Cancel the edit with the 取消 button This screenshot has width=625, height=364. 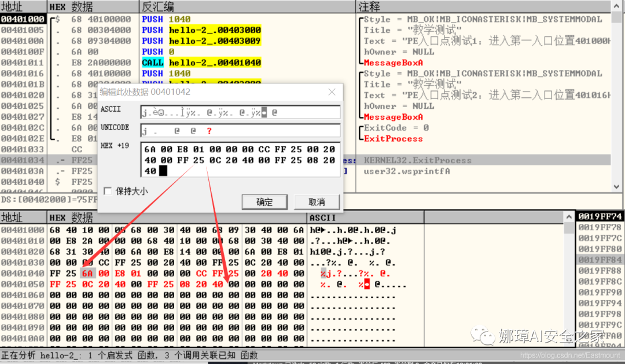pyautogui.click(x=317, y=202)
